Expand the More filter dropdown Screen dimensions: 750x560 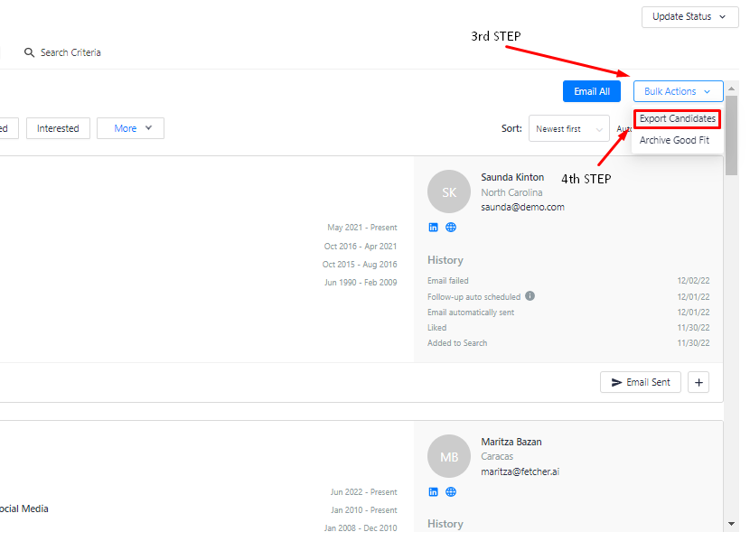pos(130,128)
